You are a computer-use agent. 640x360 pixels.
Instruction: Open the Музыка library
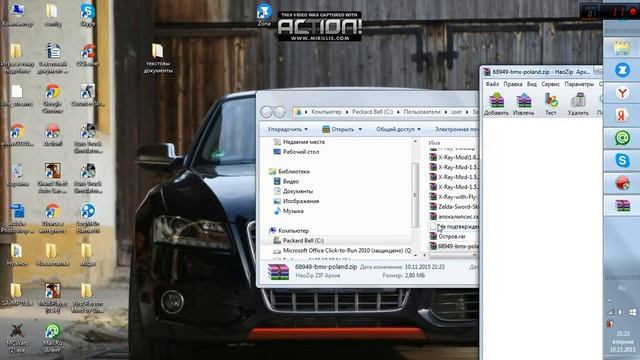tap(288, 211)
